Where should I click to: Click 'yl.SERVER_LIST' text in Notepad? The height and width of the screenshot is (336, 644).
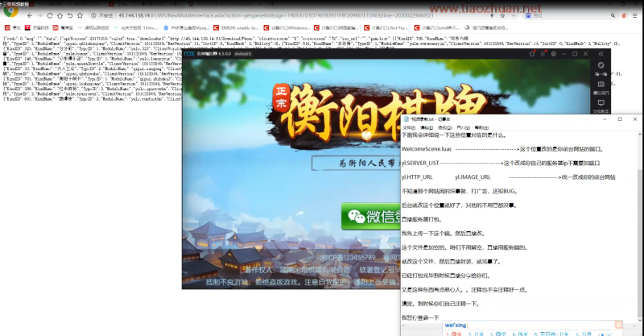(x=420, y=164)
